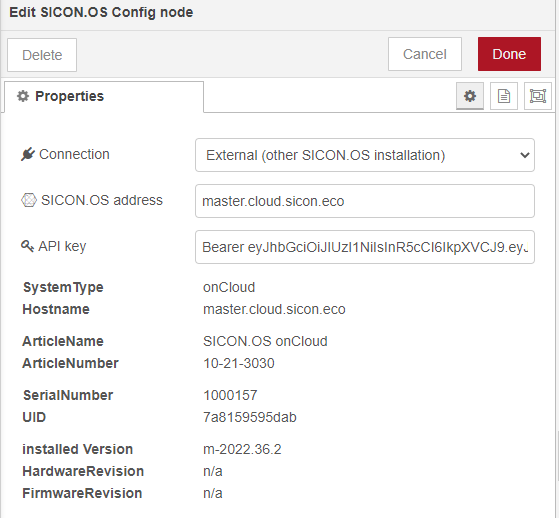Click the ArticleNumber value 10-21-3030

pos(239,363)
